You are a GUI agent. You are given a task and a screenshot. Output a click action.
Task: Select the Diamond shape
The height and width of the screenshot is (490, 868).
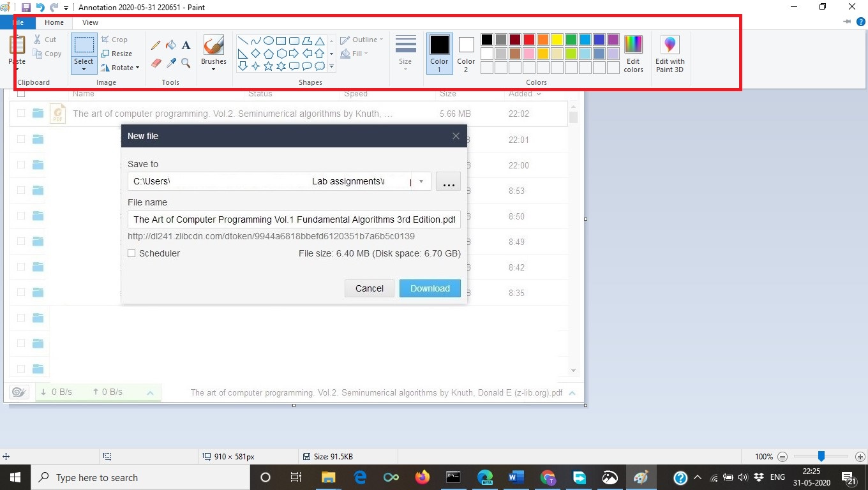[255, 54]
